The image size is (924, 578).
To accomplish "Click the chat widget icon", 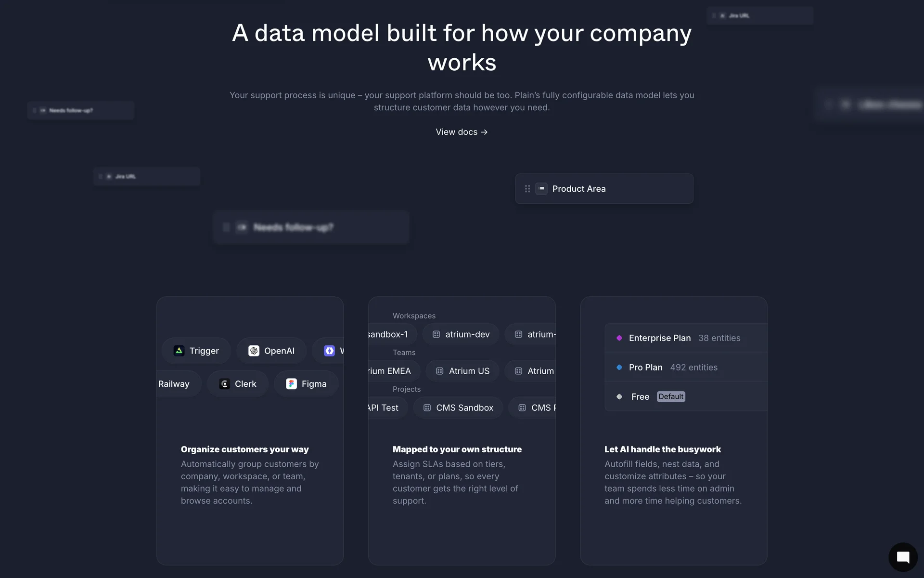I will 903,557.
